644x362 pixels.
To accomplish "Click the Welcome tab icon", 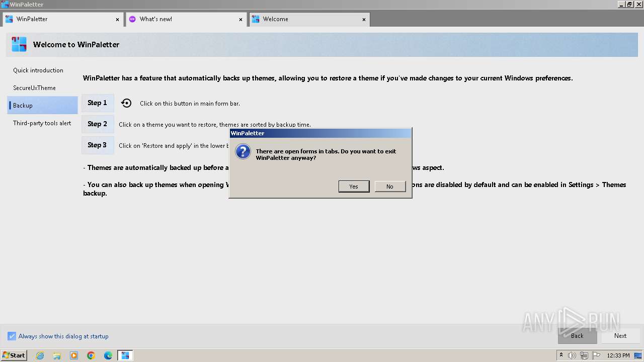I will (256, 19).
